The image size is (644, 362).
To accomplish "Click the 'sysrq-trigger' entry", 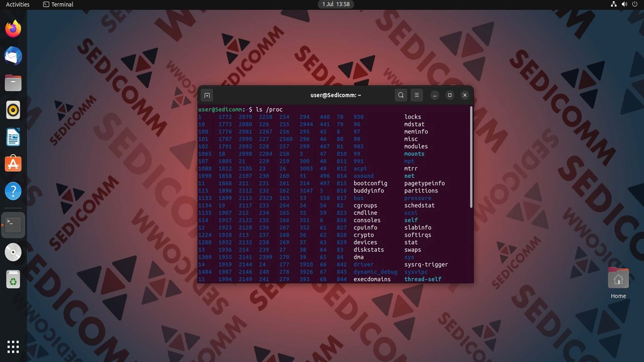I will [x=426, y=264].
